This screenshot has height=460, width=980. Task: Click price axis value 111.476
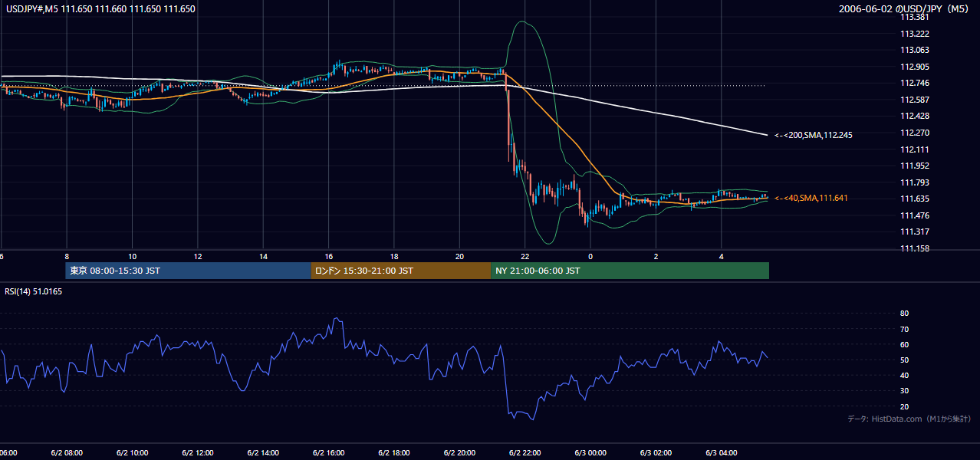pos(915,215)
